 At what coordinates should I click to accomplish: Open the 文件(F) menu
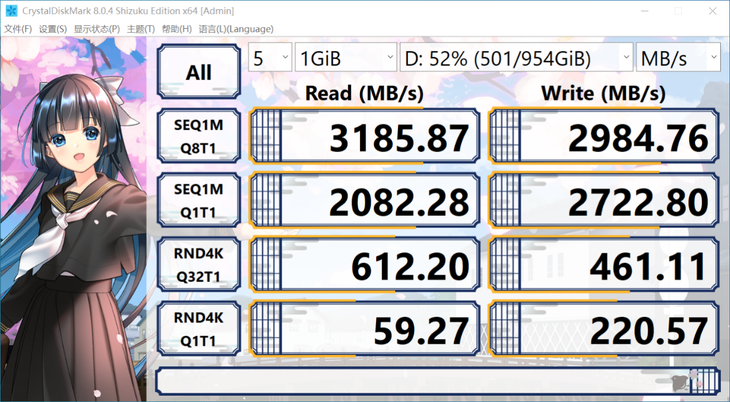18,29
